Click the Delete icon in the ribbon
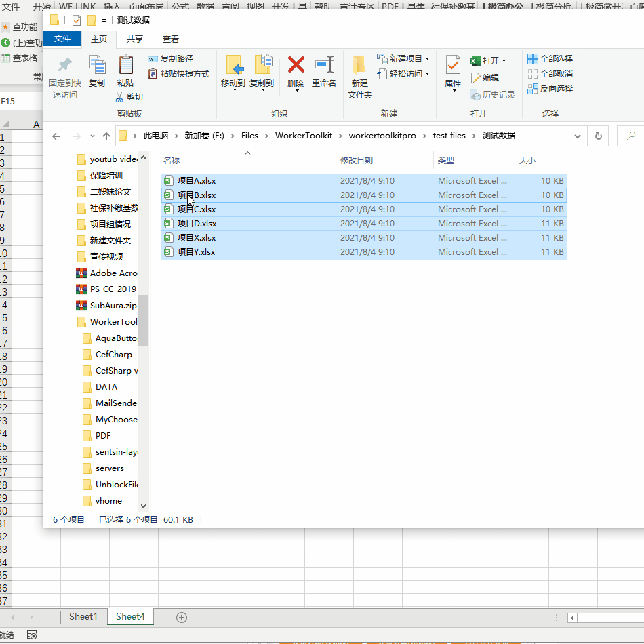Image resolution: width=644 pixels, height=644 pixels. (296, 66)
